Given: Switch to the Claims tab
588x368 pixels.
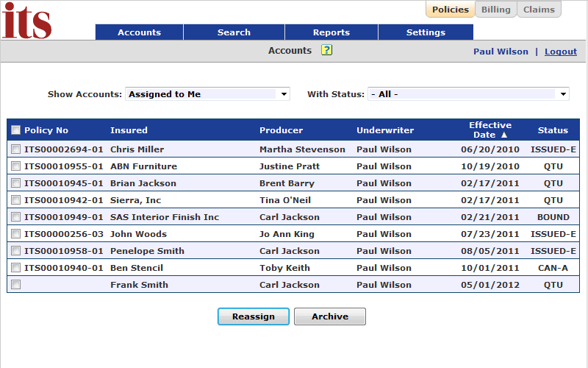Looking at the screenshot, I should pyautogui.click(x=539, y=10).
